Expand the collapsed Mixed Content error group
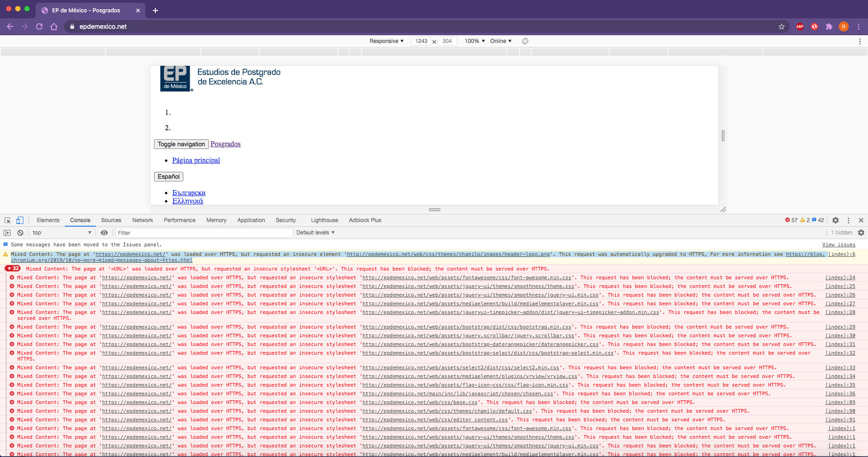 point(13,269)
